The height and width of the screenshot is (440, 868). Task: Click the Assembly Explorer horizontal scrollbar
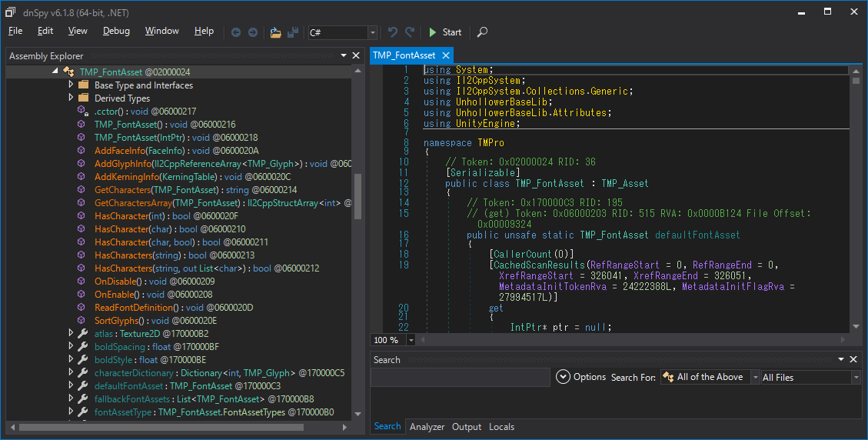(x=161, y=427)
